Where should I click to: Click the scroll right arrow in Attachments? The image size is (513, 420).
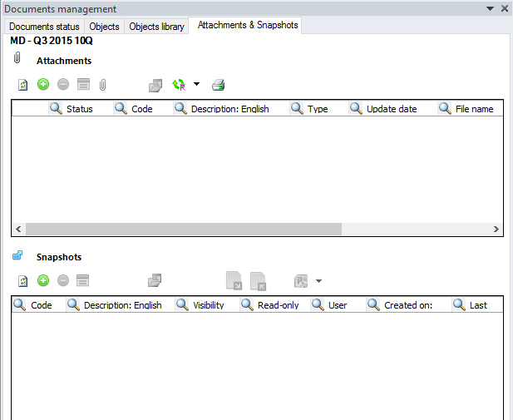[x=496, y=230]
